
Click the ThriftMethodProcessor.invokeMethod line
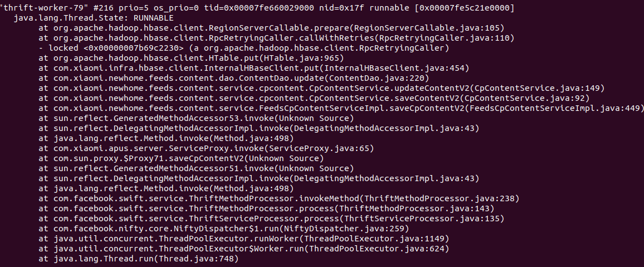[279, 198]
